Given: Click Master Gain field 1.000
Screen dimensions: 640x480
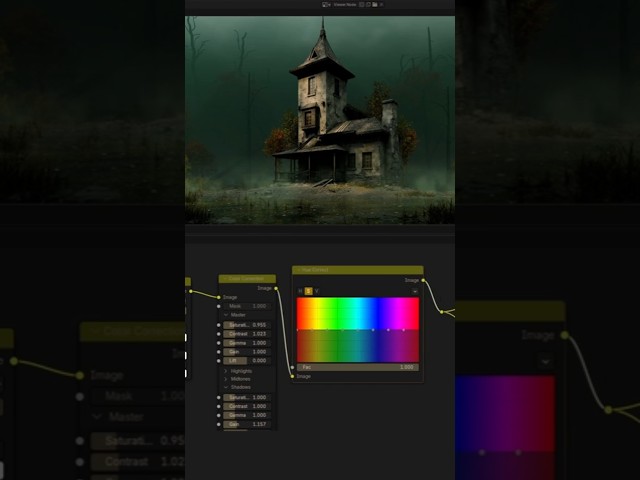Looking at the screenshot, I should tap(247, 352).
